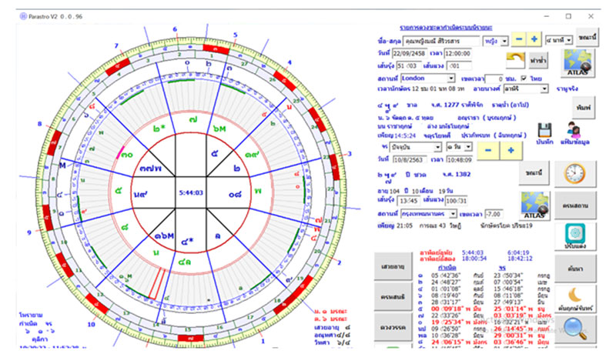Click the time zone field showing 0
Viewport: 616px width, 364px height.
pos(494,78)
